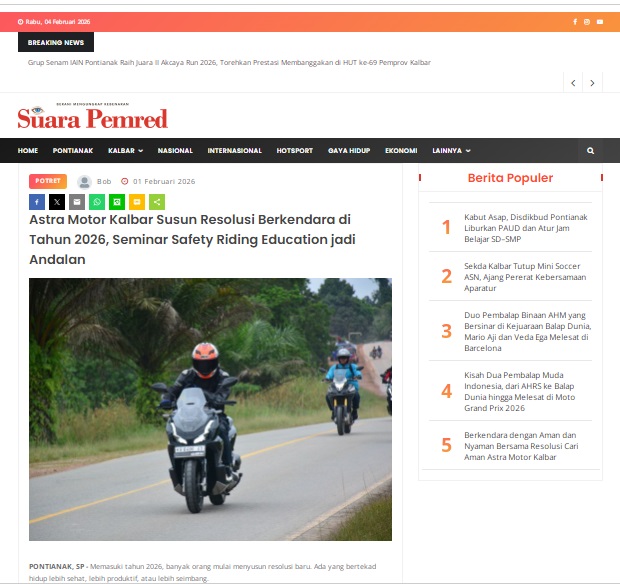Open the Suara Pemred logo homepage
The height and width of the screenshot is (584, 620).
point(93,116)
